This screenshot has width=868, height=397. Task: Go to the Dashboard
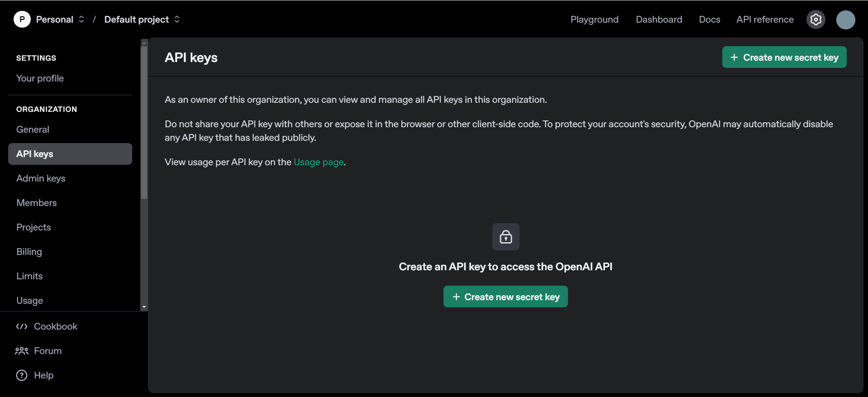(x=659, y=19)
